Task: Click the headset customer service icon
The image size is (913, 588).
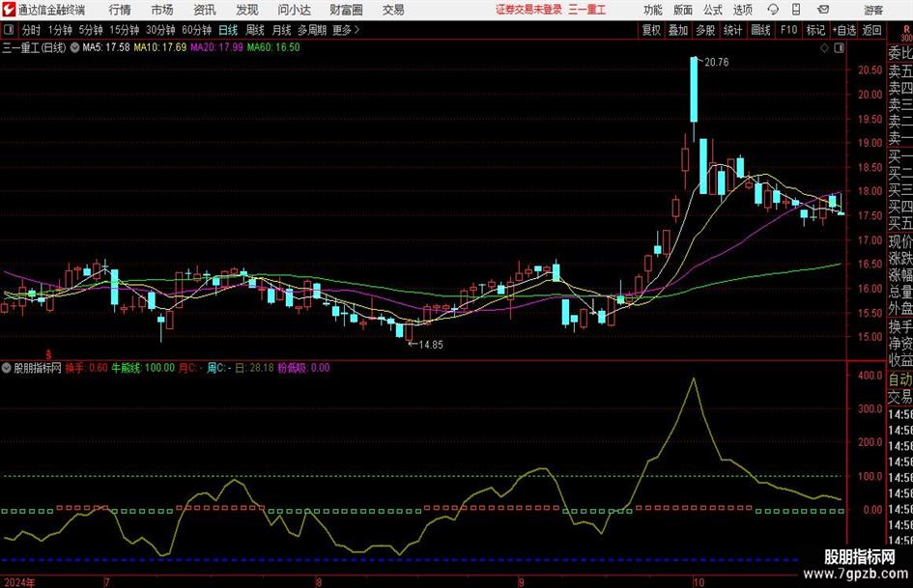Action: pyautogui.click(x=773, y=10)
